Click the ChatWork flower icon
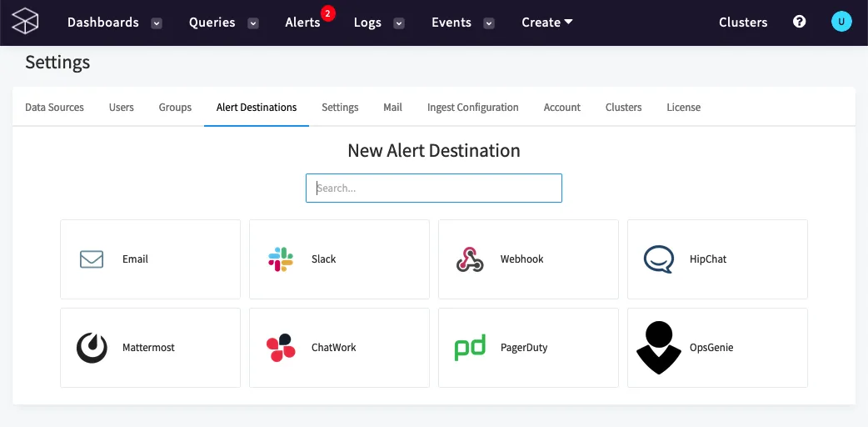Viewport: 868px width, 427px height. pos(281,348)
